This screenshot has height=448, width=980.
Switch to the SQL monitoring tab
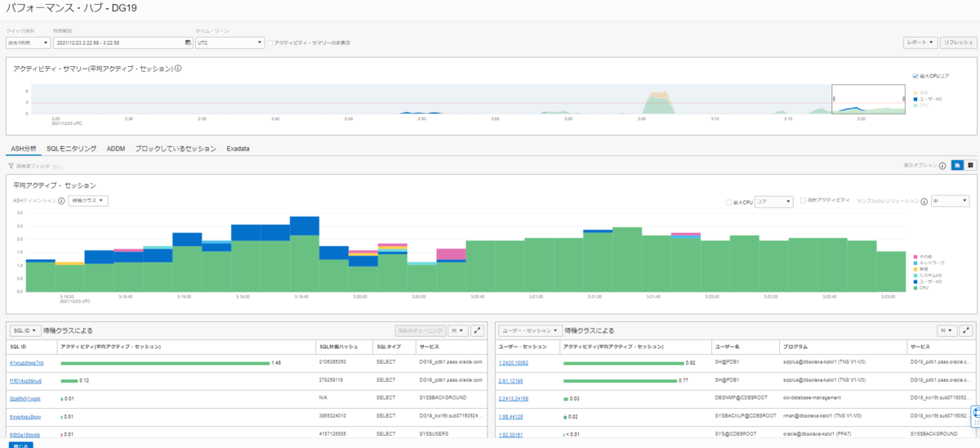click(72, 149)
